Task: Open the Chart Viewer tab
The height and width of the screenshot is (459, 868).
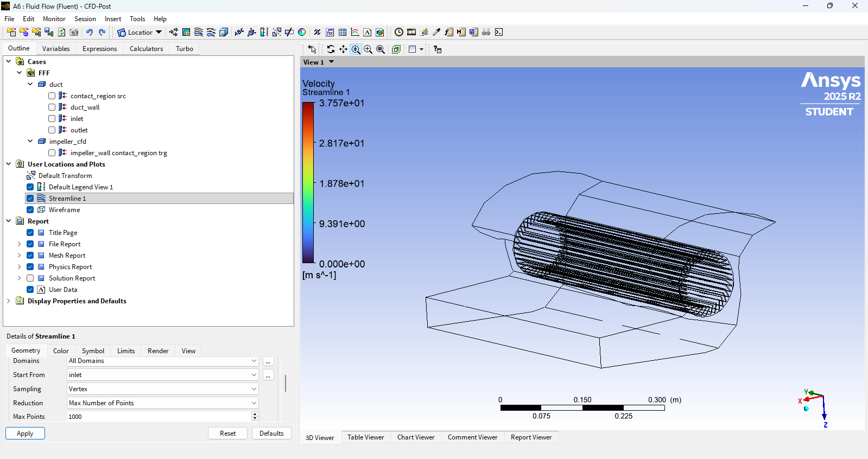Action: pos(416,437)
